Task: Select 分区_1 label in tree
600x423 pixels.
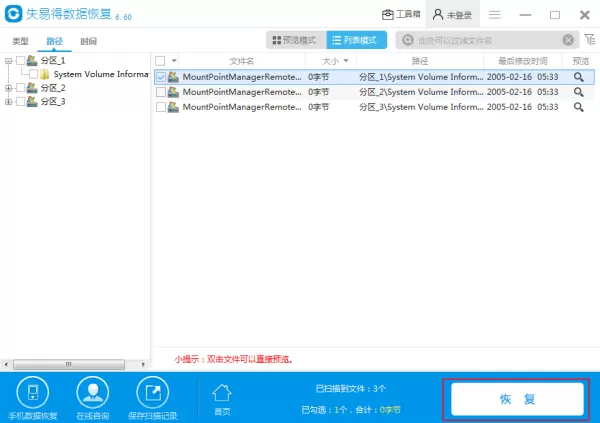Action: point(53,60)
